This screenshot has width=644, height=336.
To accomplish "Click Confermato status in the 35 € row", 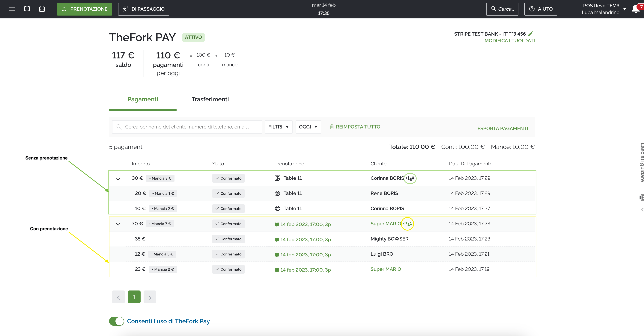I will click(x=228, y=239).
